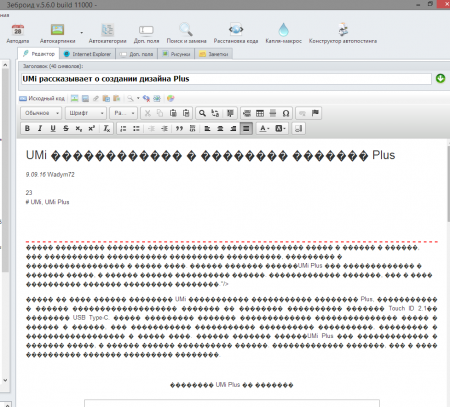Click the Increase indent icon
This screenshot has height=407, width=450.
[164, 129]
